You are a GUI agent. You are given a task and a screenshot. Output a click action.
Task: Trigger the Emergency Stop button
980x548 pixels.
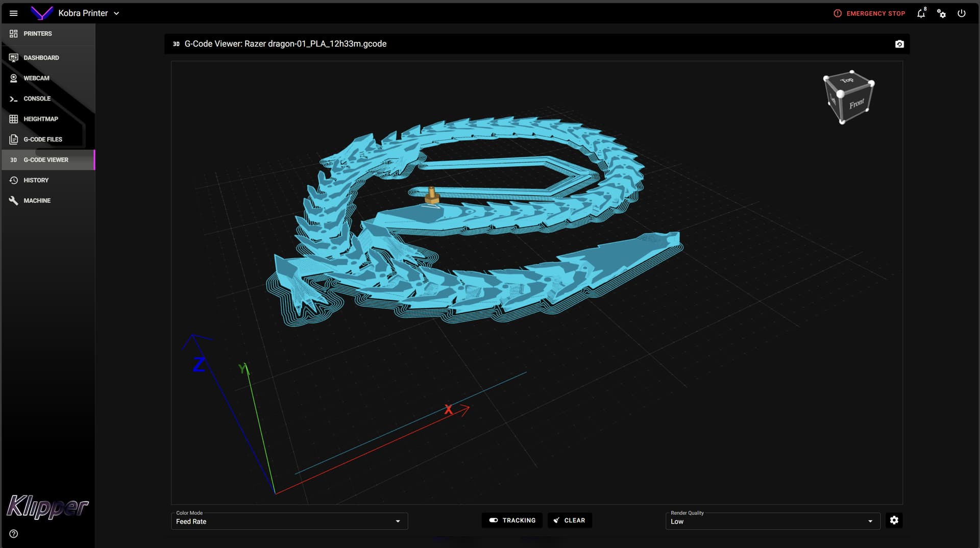(x=869, y=13)
